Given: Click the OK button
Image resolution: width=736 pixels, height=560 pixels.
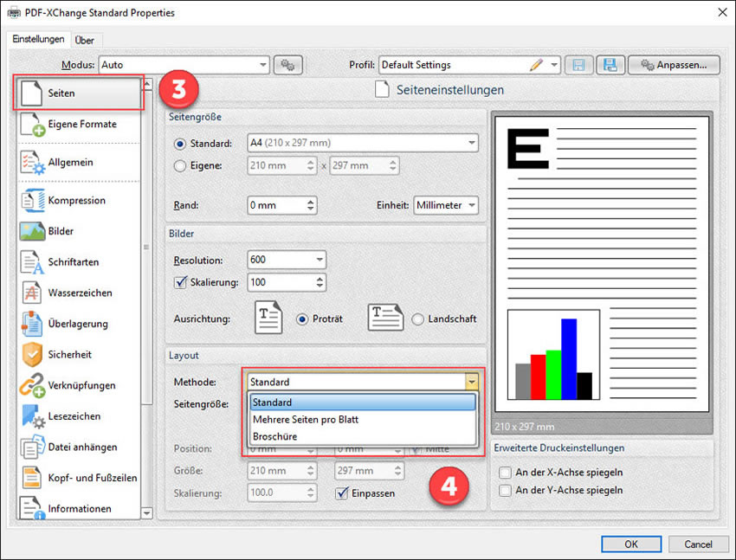Looking at the screenshot, I should click(631, 544).
